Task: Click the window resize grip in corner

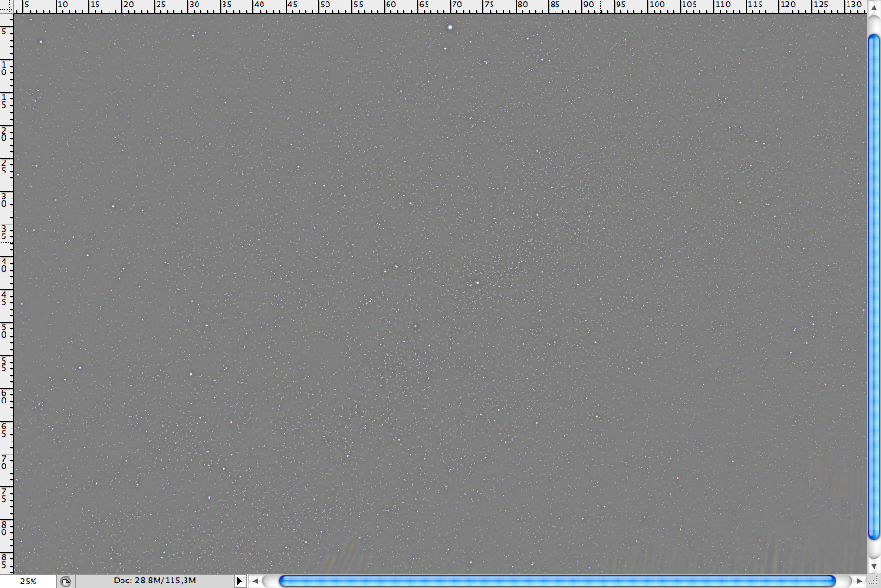Action: click(x=873, y=581)
